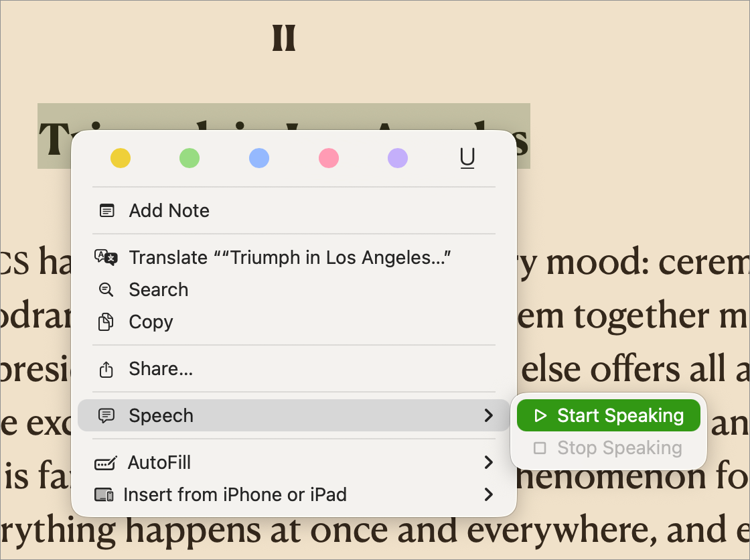Apply underline to the selected text

(x=467, y=159)
